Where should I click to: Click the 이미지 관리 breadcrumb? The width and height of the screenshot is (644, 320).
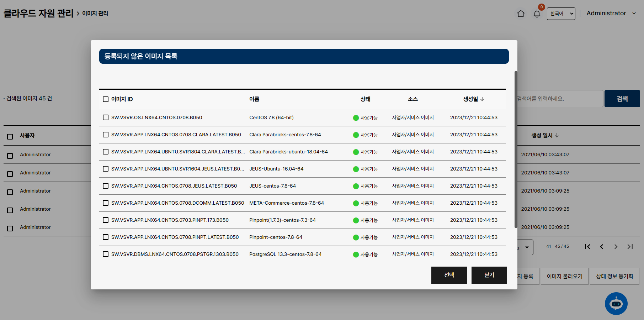[95, 13]
